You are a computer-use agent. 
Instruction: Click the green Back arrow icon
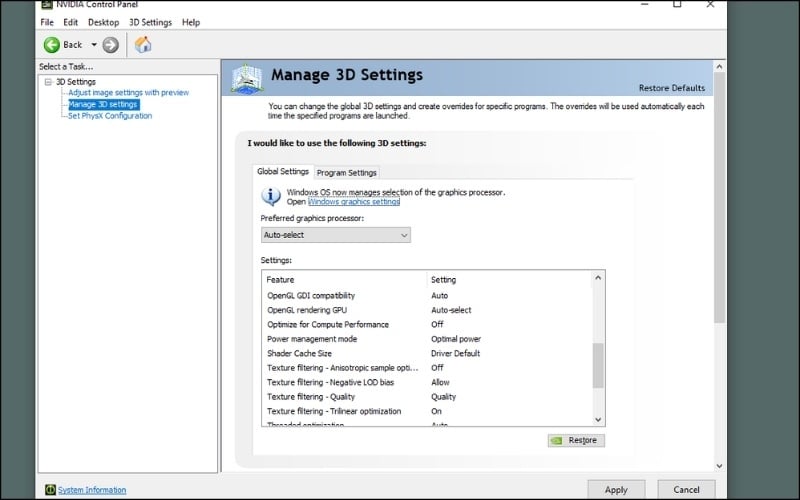pos(52,45)
